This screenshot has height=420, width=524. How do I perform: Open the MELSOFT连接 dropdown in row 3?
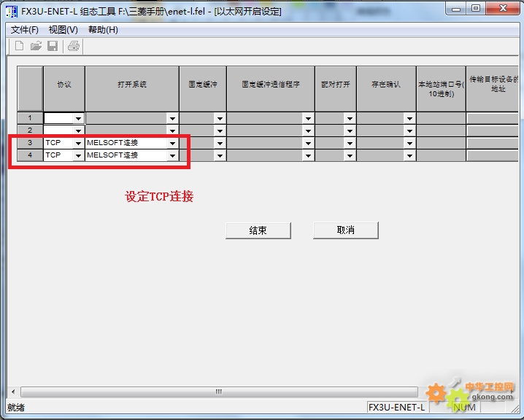172,143
